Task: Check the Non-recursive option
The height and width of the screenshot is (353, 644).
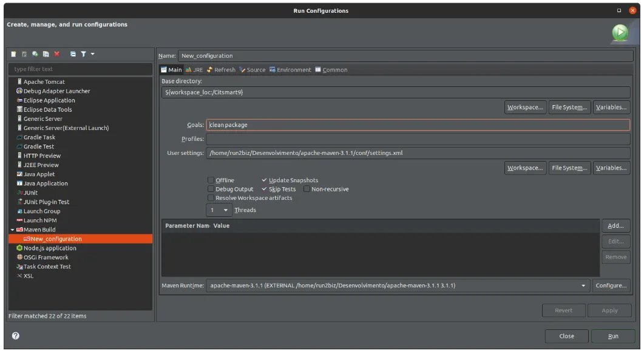Action: [307, 189]
